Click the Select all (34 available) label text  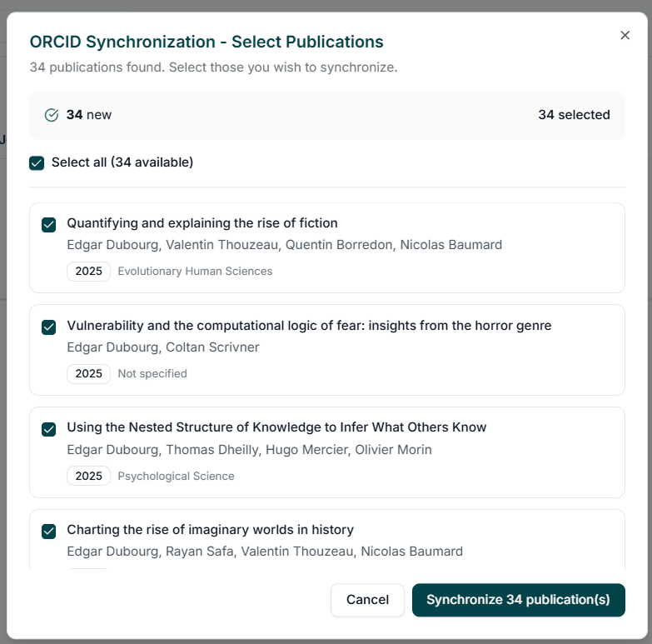(122, 162)
